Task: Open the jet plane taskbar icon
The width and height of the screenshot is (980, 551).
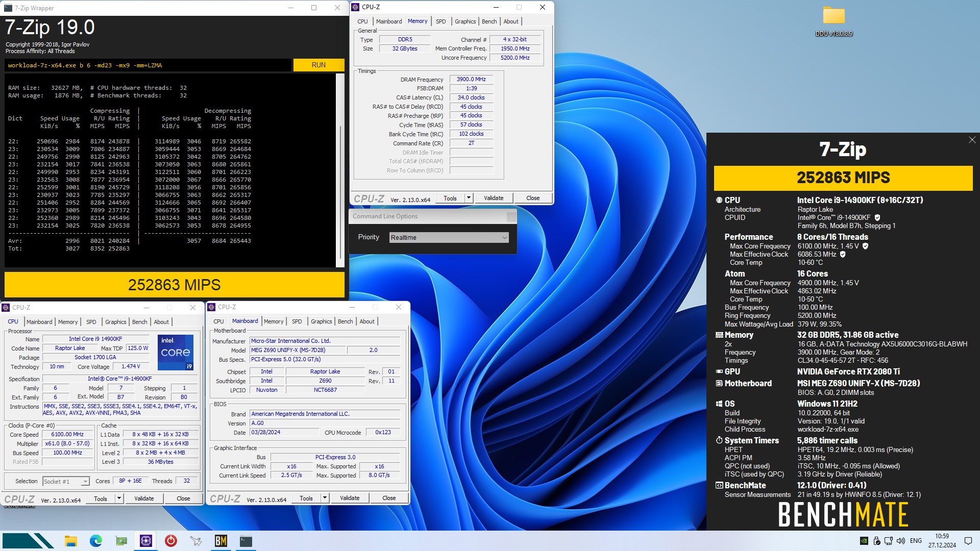Action: [x=196, y=541]
